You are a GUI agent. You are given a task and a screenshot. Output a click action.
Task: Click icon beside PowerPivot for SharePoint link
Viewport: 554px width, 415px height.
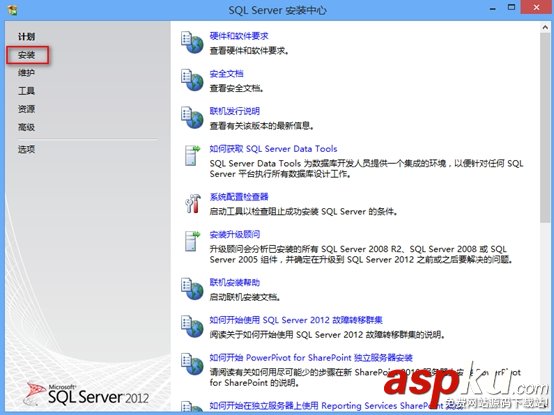[192, 364]
